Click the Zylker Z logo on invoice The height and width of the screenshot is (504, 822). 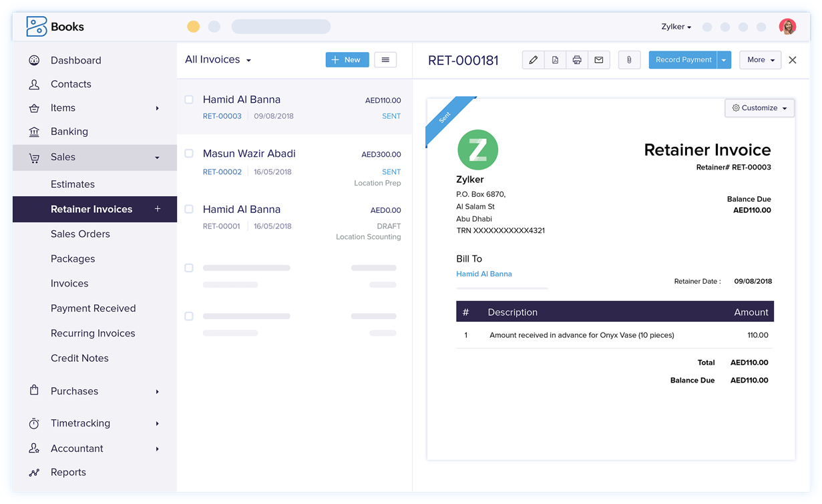[477, 150]
